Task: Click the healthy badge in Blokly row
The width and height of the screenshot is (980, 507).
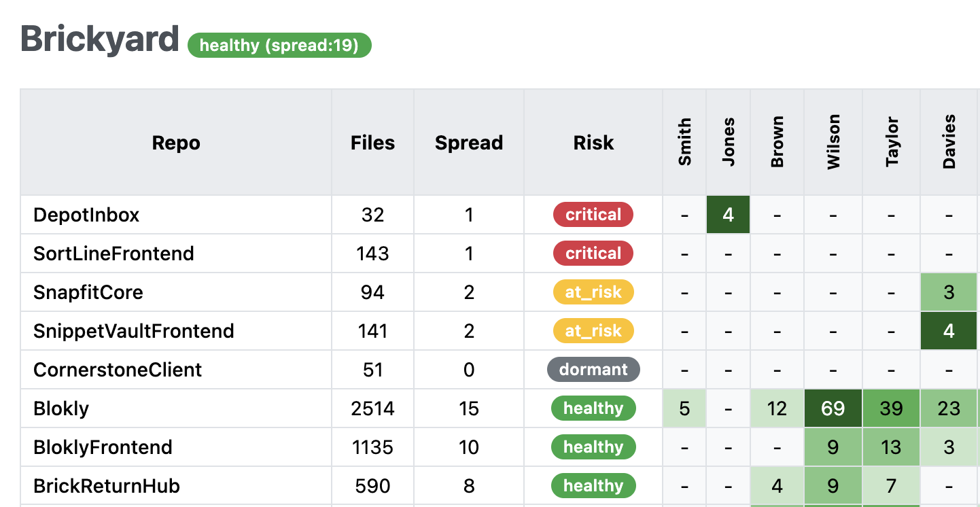Action: pos(593,408)
